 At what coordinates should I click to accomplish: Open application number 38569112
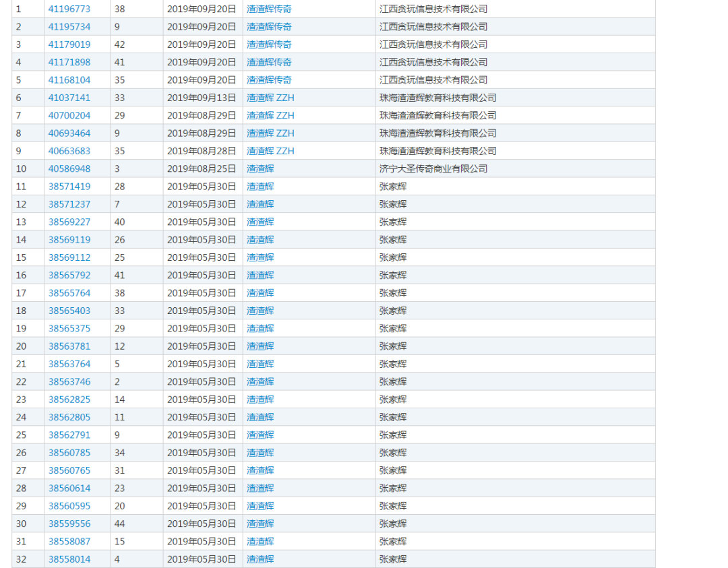point(69,257)
